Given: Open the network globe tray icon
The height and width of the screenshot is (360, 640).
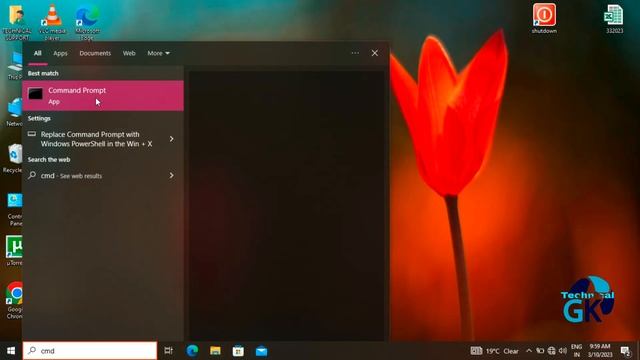Looking at the screenshot, I should (x=551, y=351).
